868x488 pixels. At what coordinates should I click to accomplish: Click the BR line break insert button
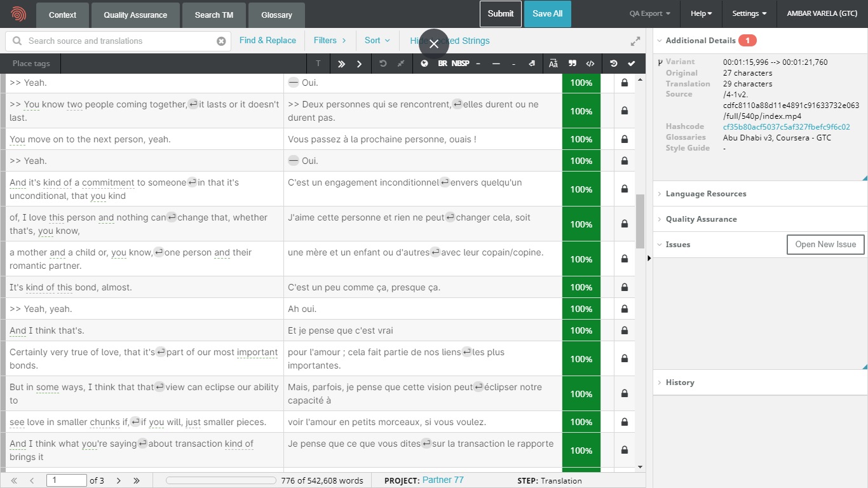point(442,64)
